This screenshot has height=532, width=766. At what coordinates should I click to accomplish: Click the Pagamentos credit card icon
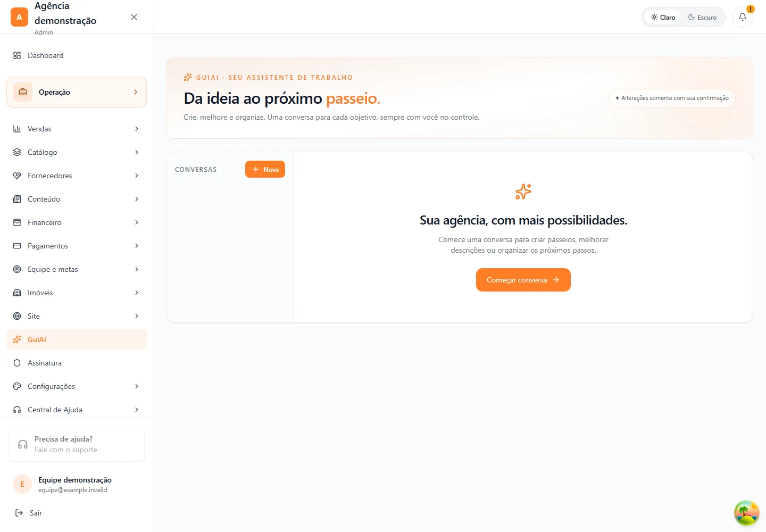click(17, 246)
